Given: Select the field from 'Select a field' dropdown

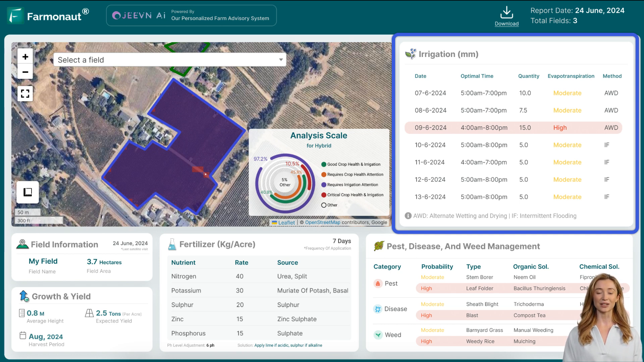Looking at the screenshot, I should pos(169,60).
